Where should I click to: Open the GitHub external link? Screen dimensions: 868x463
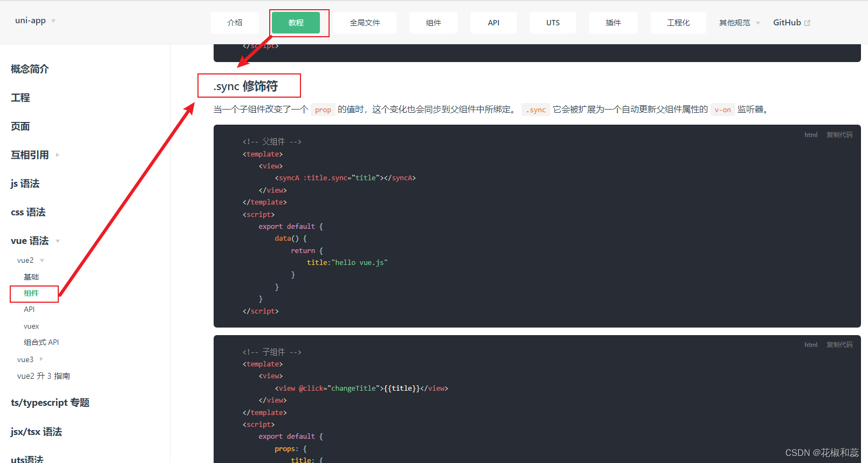coord(791,23)
